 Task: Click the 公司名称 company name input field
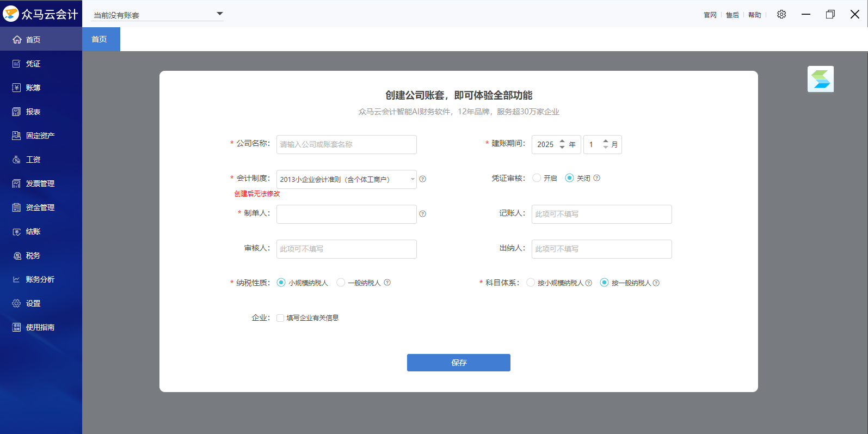tap(347, 144)
